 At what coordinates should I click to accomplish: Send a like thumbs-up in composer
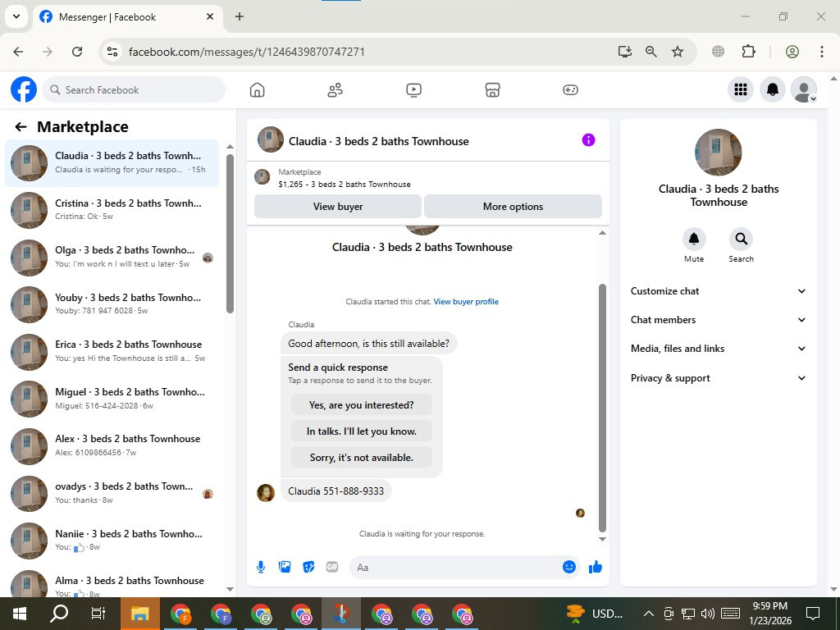[x=596, y=567]
